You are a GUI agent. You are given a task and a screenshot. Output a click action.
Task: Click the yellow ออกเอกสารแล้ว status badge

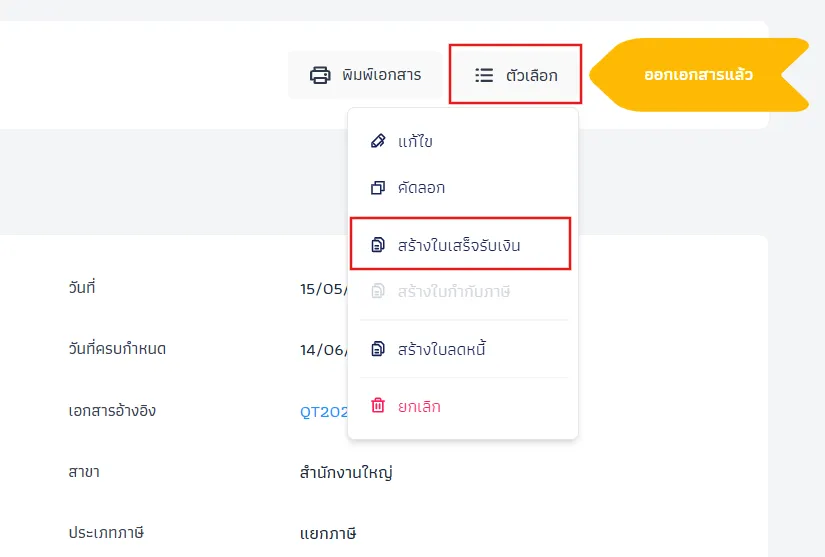(x=699, y=75)
